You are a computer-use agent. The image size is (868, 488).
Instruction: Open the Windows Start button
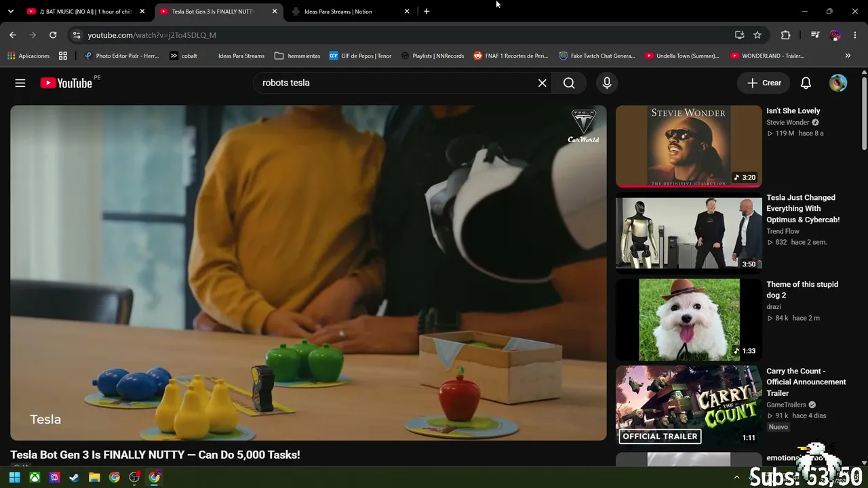click(x=14, y=477)
